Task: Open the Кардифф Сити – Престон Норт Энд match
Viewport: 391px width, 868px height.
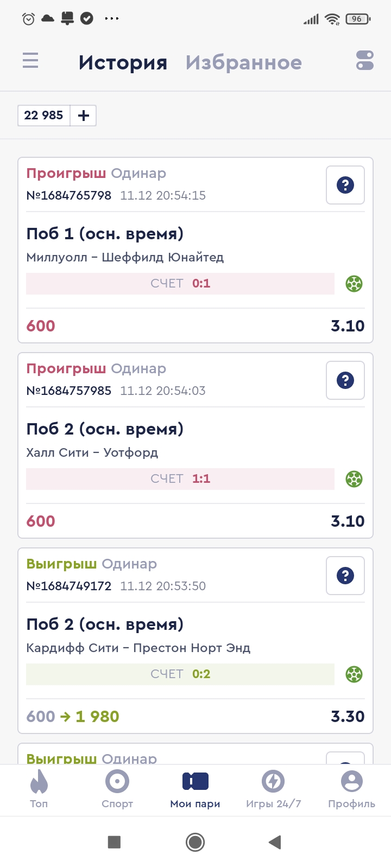Action: 138,648
